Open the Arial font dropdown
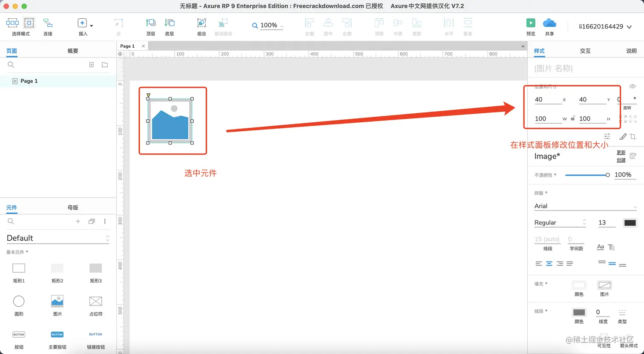This screenshot has width=644, height=354. click(x=586, y=206)
